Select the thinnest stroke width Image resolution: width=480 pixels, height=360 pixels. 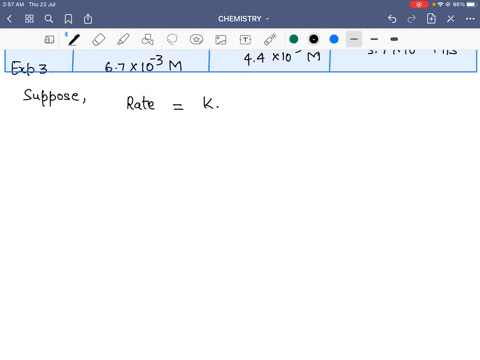(354, 39)
